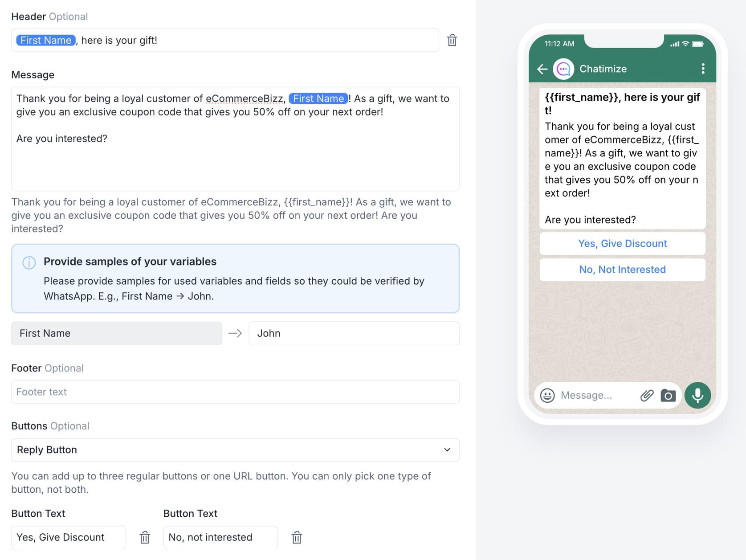Click the paperclip attachment icon
Image resolution: width=746 pixels, height=560 pixels.
[x=647, y=395]
